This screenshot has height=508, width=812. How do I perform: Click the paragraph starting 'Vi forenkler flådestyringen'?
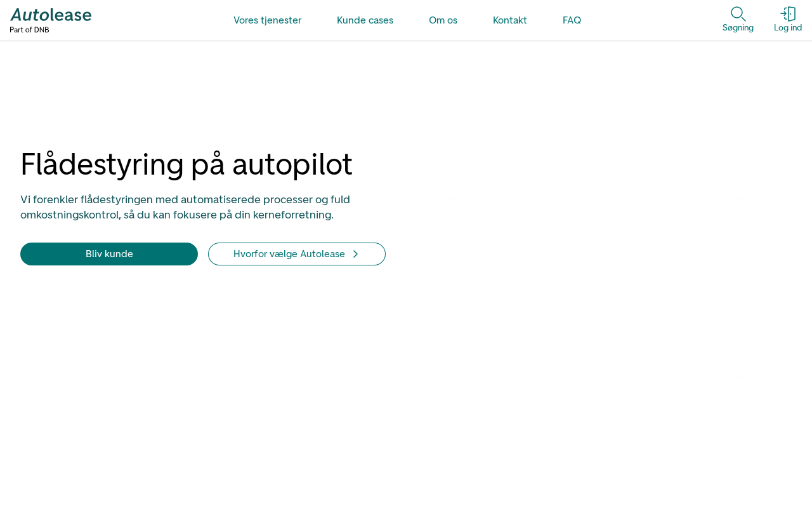185,207
